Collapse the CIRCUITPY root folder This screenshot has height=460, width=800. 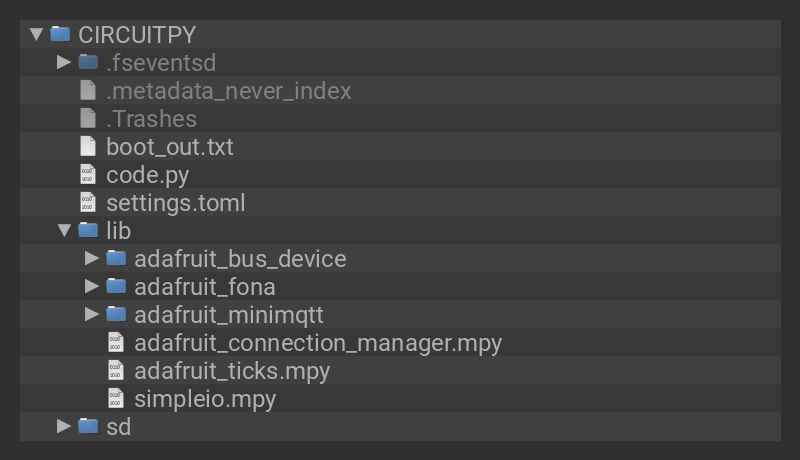pos(37,34)
